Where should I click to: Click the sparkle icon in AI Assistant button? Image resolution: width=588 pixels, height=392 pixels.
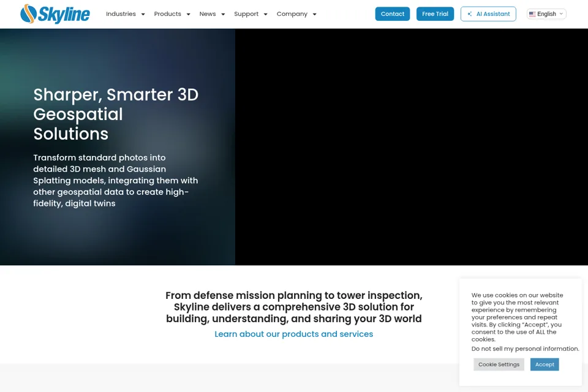(470, 14)
